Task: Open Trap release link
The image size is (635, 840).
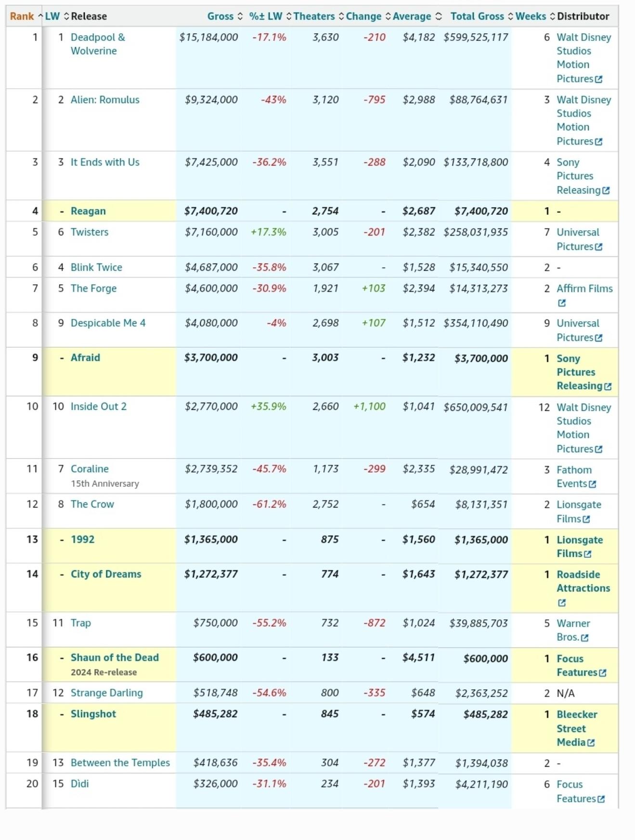Action: point(80,623)
